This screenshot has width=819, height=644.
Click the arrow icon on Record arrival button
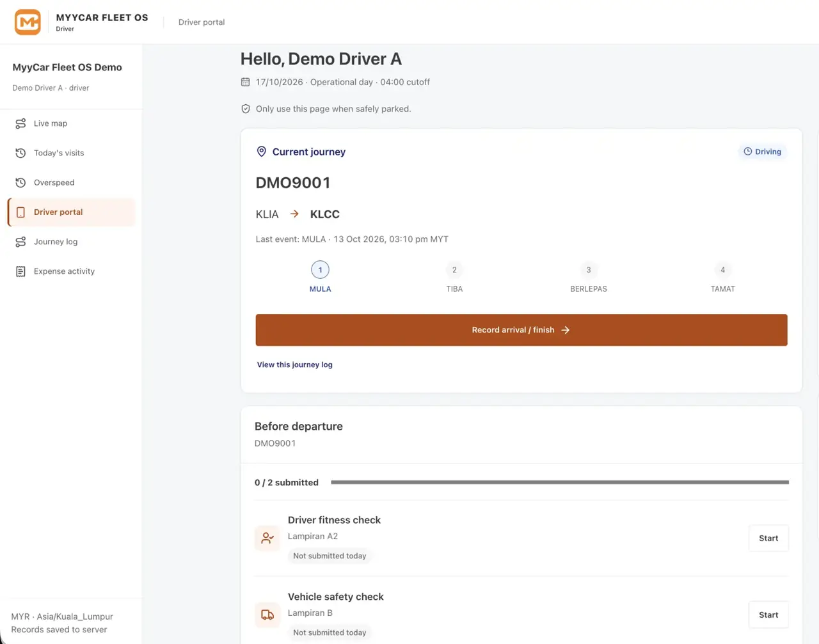pyautogui.click(x=566, y=330)
